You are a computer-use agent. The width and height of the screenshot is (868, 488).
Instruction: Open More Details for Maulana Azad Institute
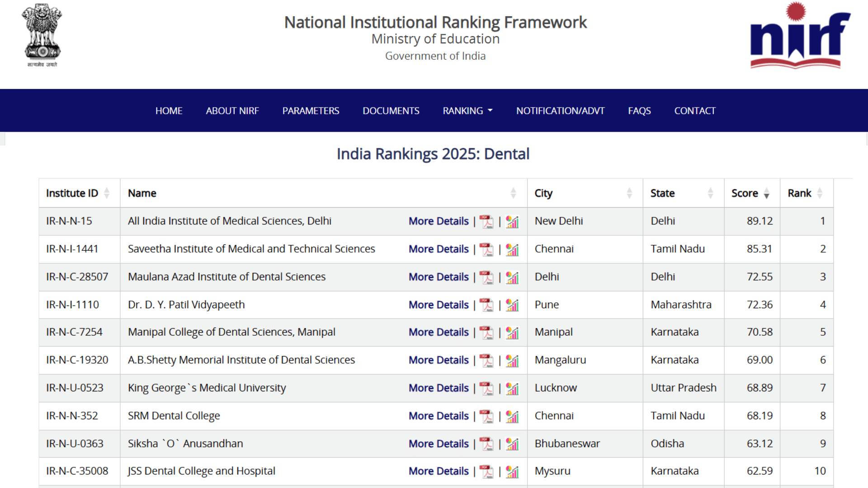(x=438, y=277)
